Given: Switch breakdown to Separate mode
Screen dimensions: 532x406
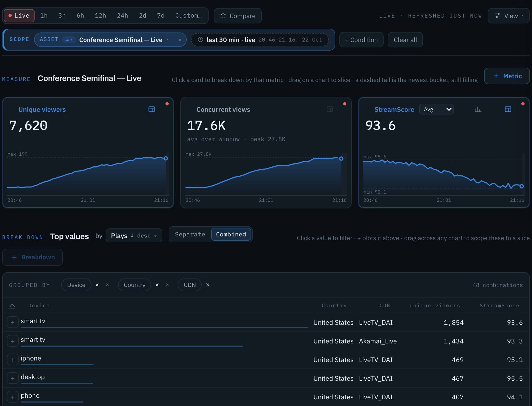Looking at the screenshot, I should 190,234.
